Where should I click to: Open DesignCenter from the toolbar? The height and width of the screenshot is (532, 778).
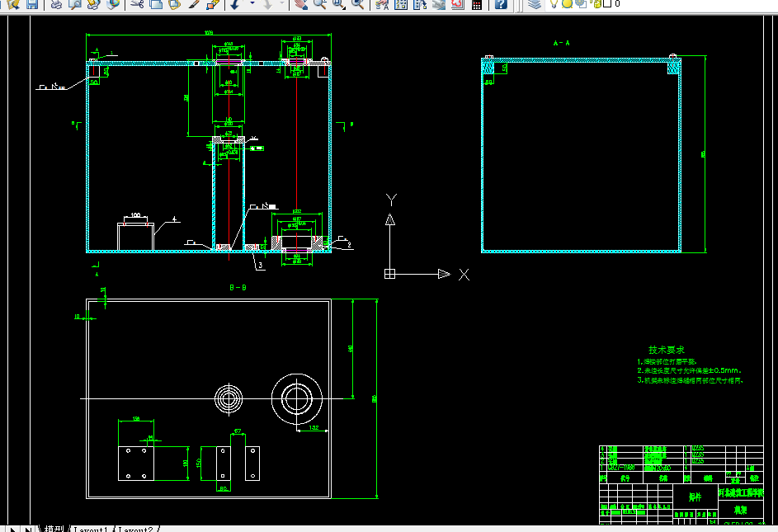point(401,4)
